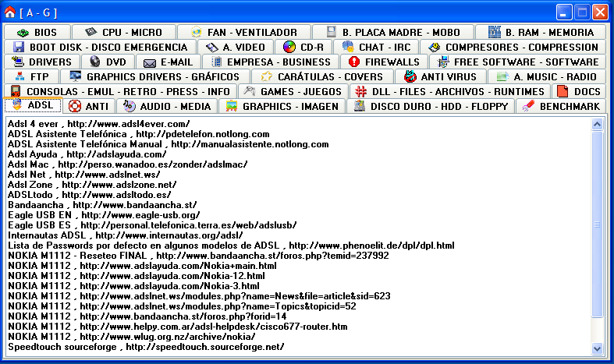This screenshot has height=364, width=614.
Task: Select the Speedtouch sourceforge entry
Action: [146, 347]
